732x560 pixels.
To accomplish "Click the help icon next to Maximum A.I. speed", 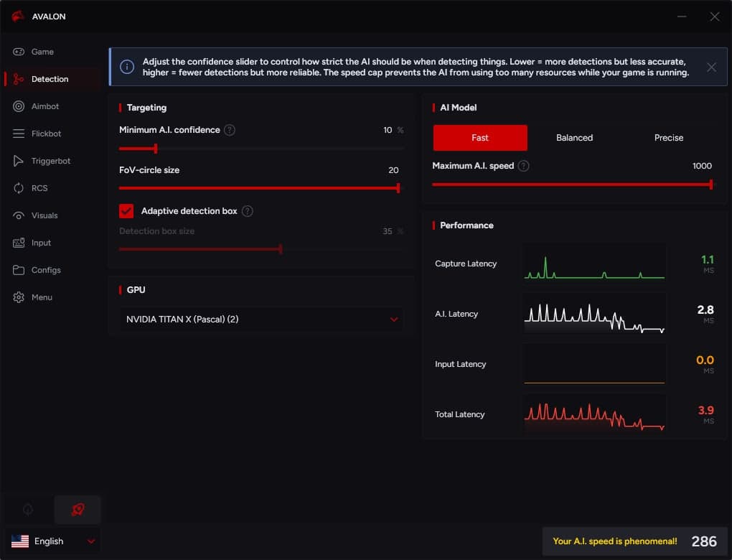I will pos(524,166).
